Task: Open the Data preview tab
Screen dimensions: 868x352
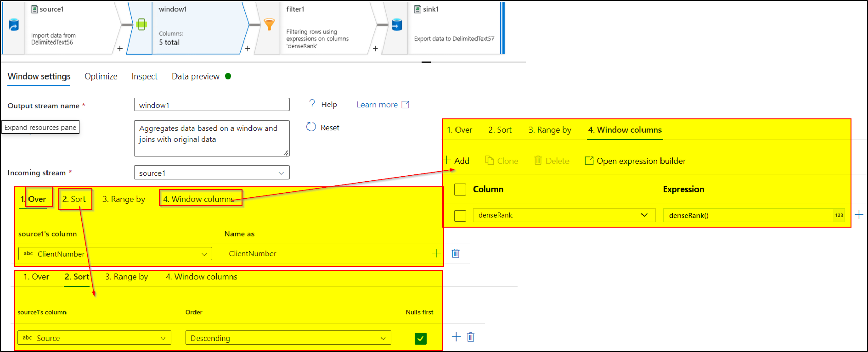Action: (196, 76)
